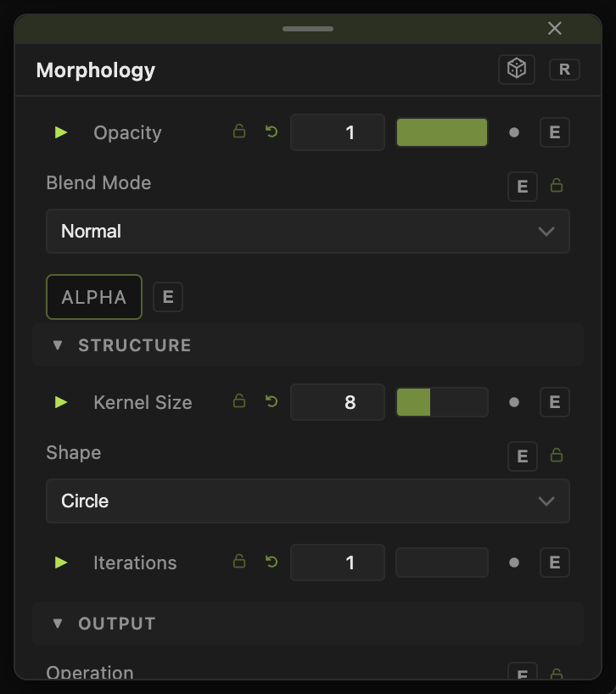Open the Shape dropdown showing Circle
This screenshot has width=616, height=694.
tap(308, 501)
